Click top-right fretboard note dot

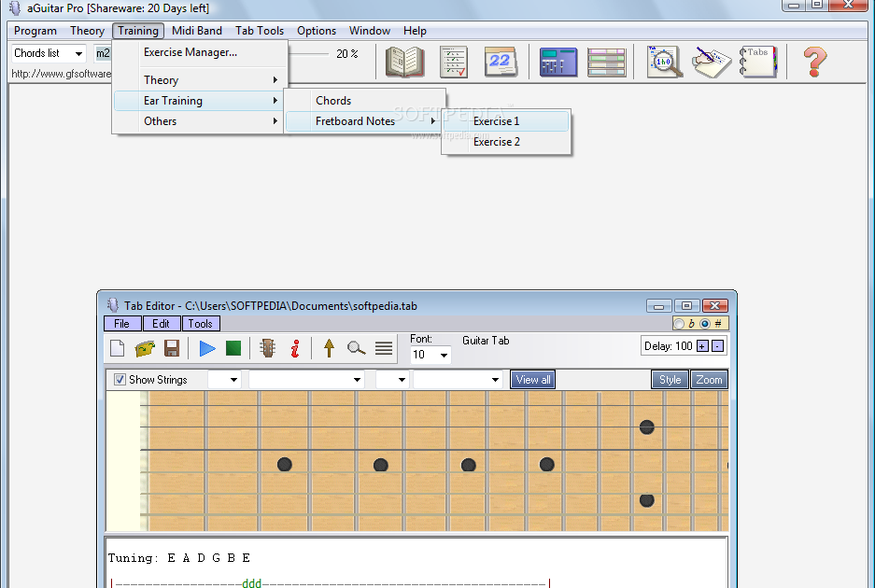coord(647,427)
